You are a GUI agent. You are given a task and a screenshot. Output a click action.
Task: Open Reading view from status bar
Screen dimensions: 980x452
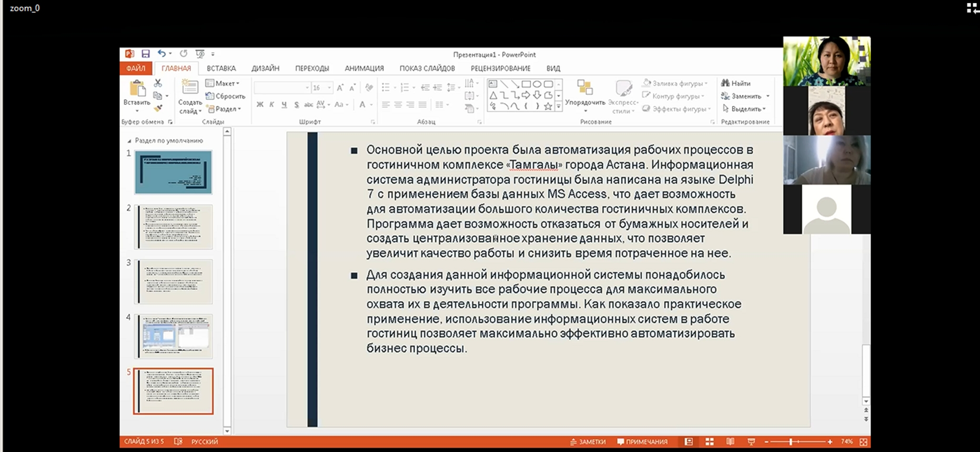click(x=730, y=442)
